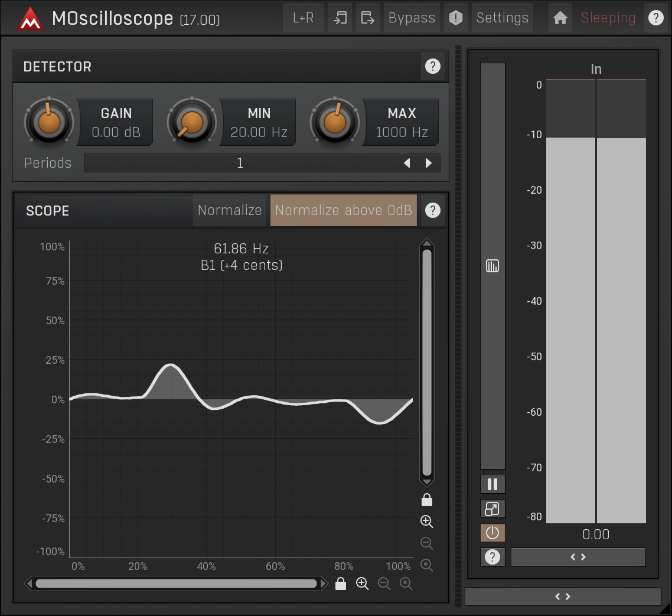672x616 pixels.
Task: Increase Periods with the right arrow
Action: (x=429, y=164)
